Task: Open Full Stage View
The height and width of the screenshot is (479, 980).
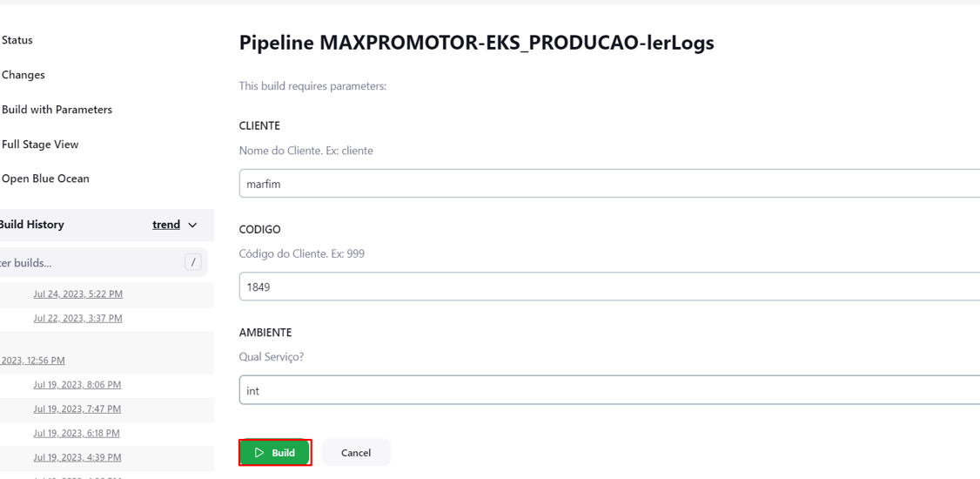Action: pyautogui.click(x=40, y=145)
